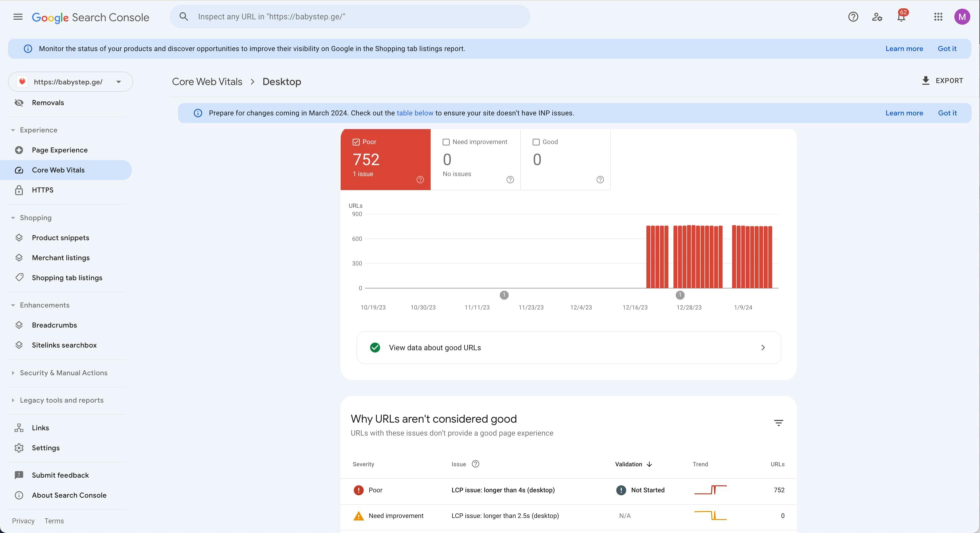980x533 pixels.
Task: Expand Legacy tools and reports section
Action: coord(62,401)
